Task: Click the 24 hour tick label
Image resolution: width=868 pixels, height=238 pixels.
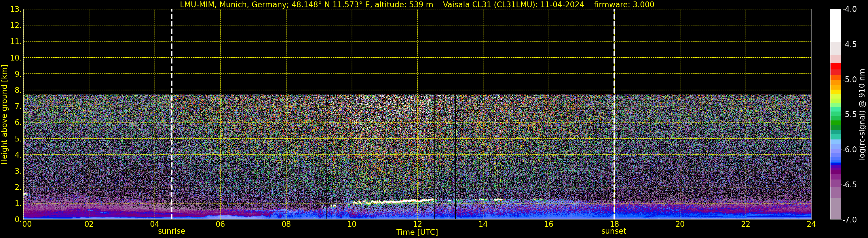Action: click(811, 224)
